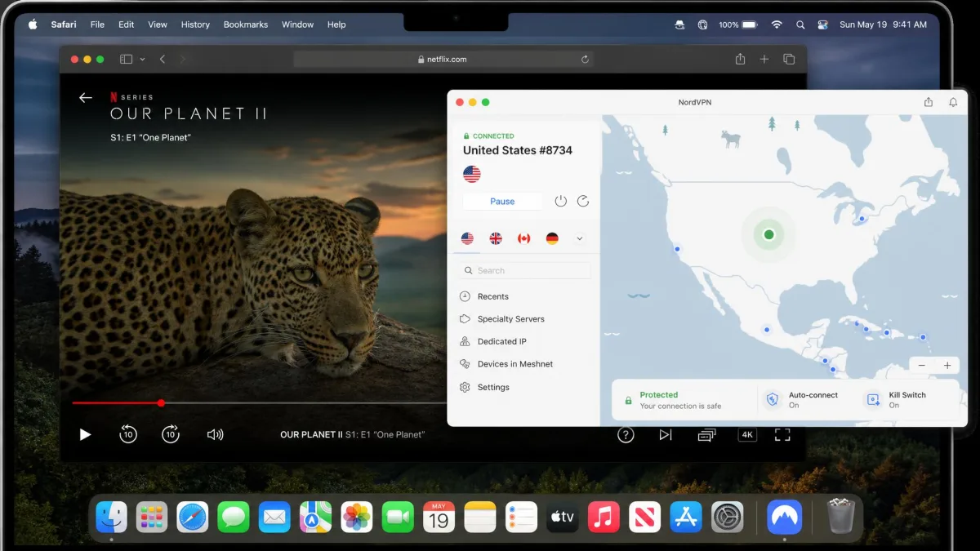Click the red playback progress scrubber
This screenshot has height=551, width=980.
point(161,402)
